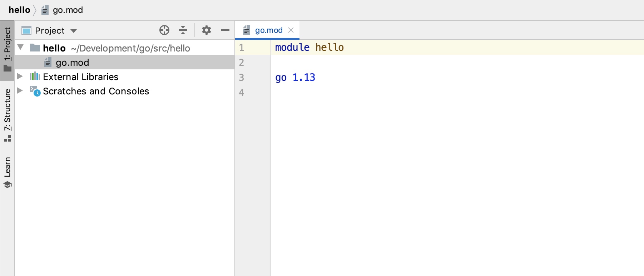Open the Project view dropdown arrow

tap(74, 31)
